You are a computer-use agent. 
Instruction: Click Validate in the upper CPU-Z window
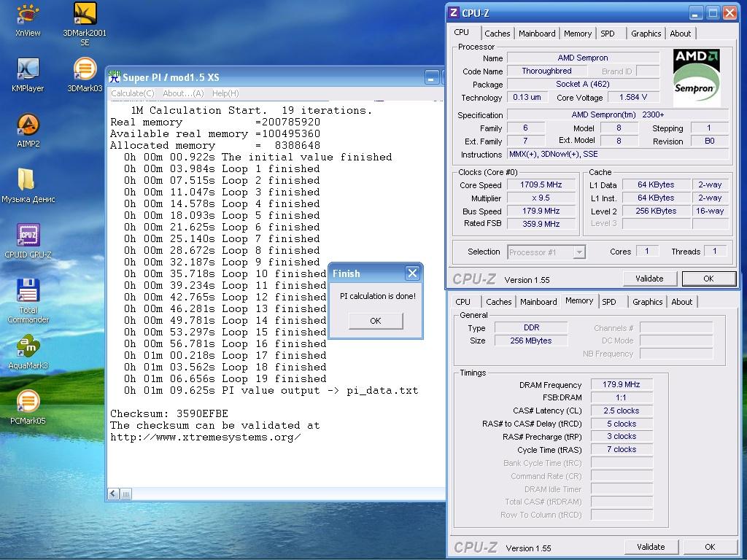pos(649,279)
